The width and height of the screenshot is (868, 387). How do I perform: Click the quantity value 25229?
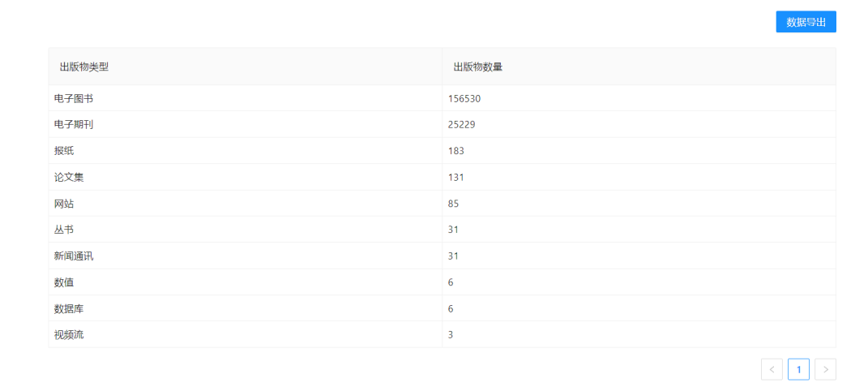pos(461,124)
